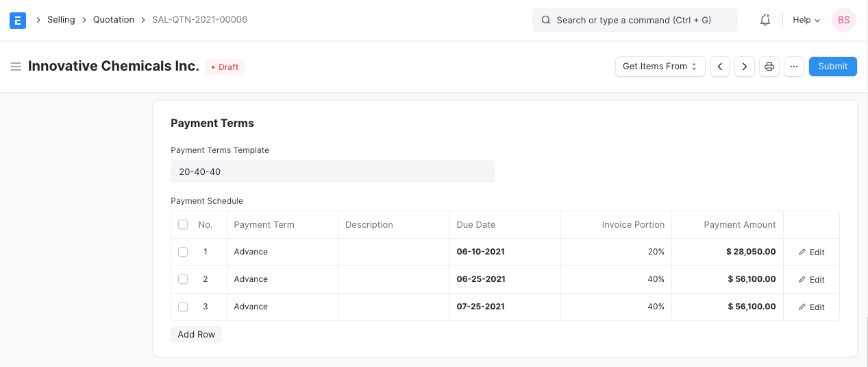The height and width of the screenshot is (367, 868).
Task: Click the print icon
Action: click(769, 67)
